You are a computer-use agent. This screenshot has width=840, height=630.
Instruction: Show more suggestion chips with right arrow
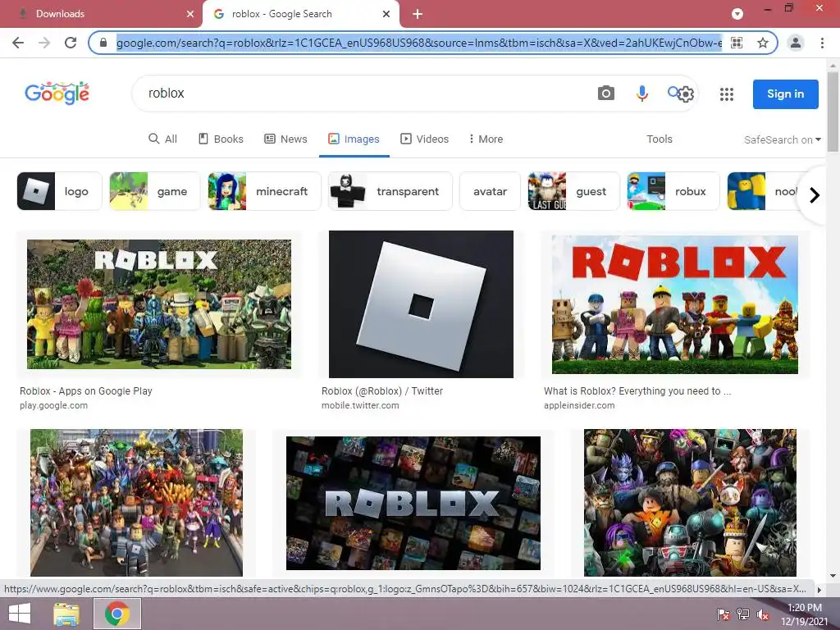[815, 195]
